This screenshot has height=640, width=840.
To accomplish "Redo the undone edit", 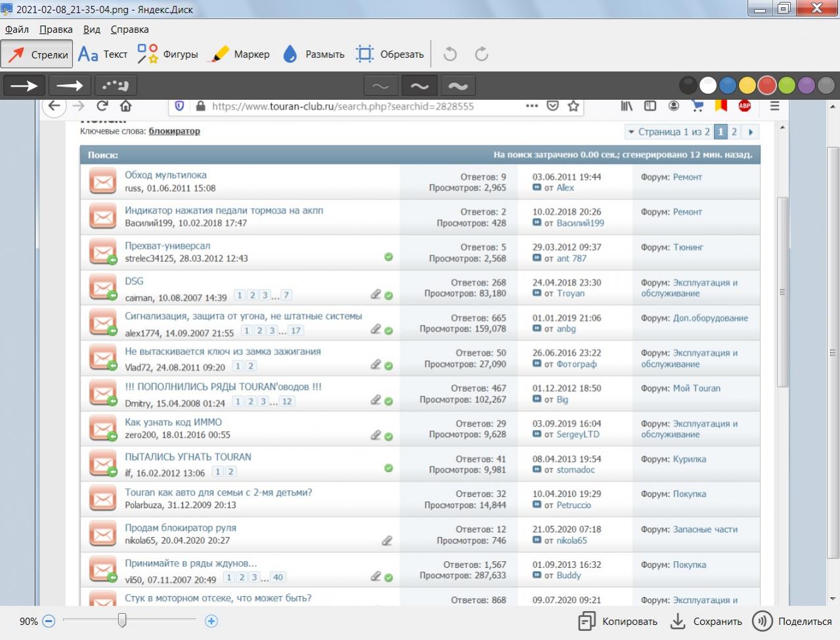I will [x=481, y=54].
